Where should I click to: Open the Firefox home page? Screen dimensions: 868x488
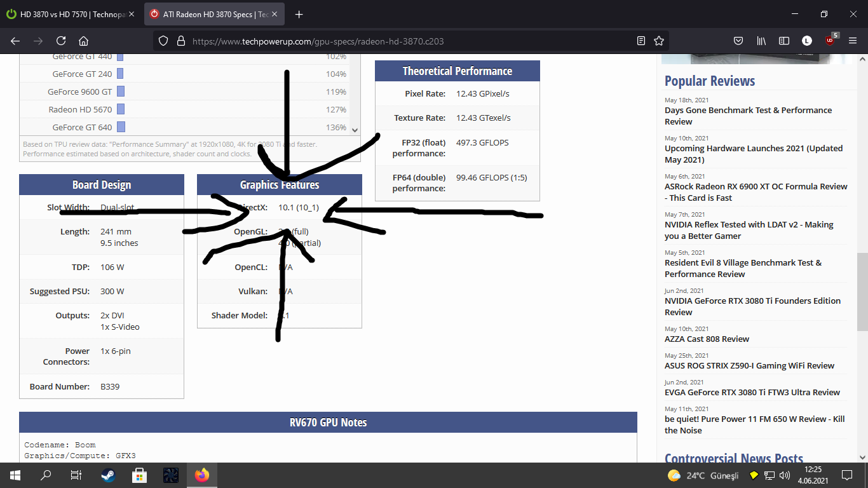pyautogui.click(x=83, y=41)
